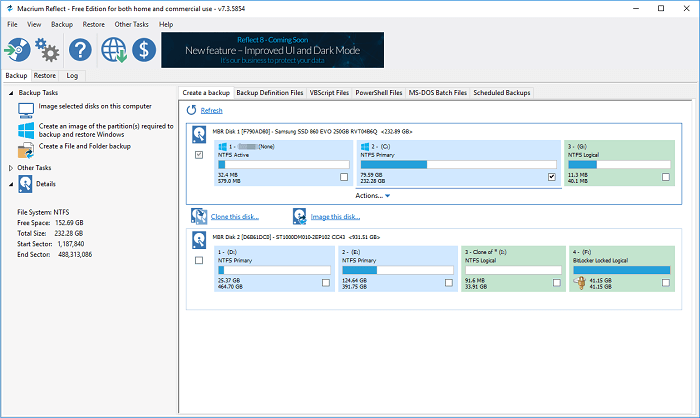Click the BitLocker lock icon on partition F:
Viewport: 700px width, 418px height.
[x=580, y=283]
